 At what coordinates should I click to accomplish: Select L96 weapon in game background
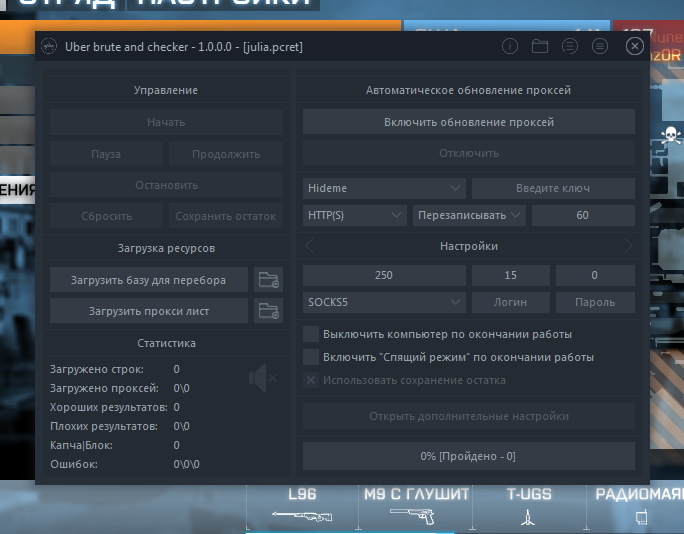coord(302,506)
